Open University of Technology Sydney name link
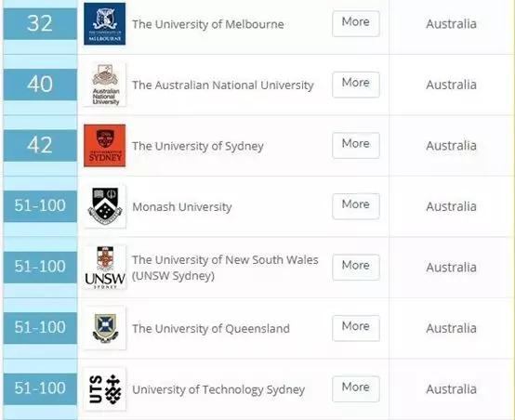This screenshot has height=420, width=515. tap(218, 389)
